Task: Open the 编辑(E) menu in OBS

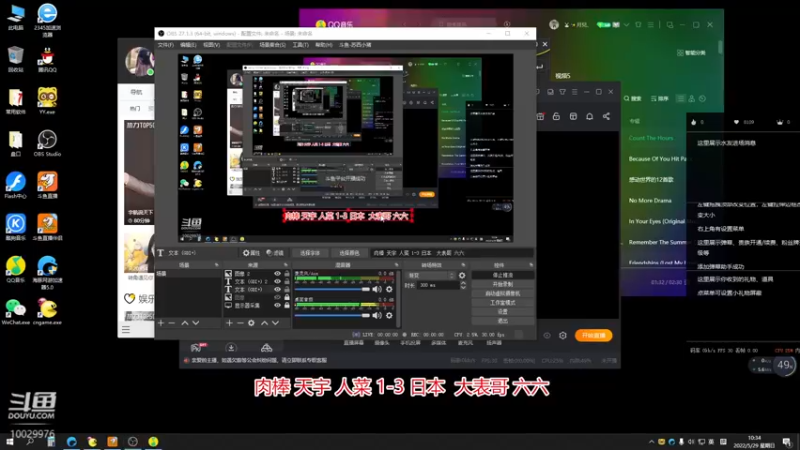Action: [188, 45]
